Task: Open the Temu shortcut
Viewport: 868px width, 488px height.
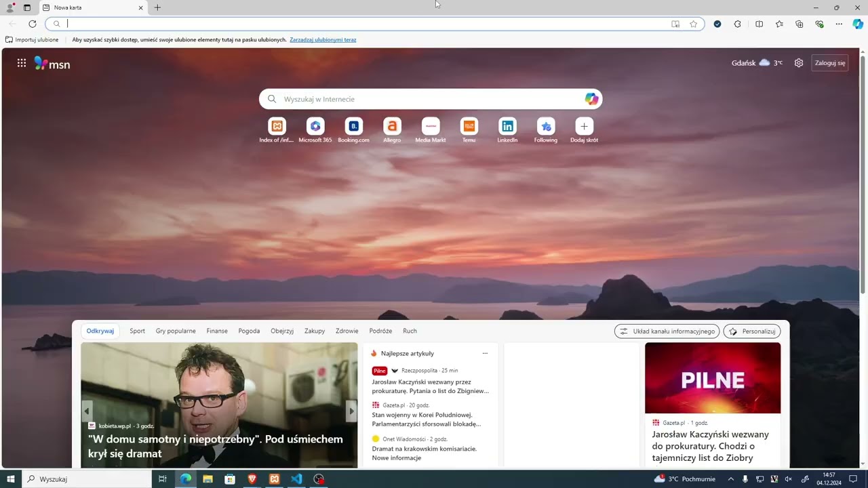Action: point(469,130)
